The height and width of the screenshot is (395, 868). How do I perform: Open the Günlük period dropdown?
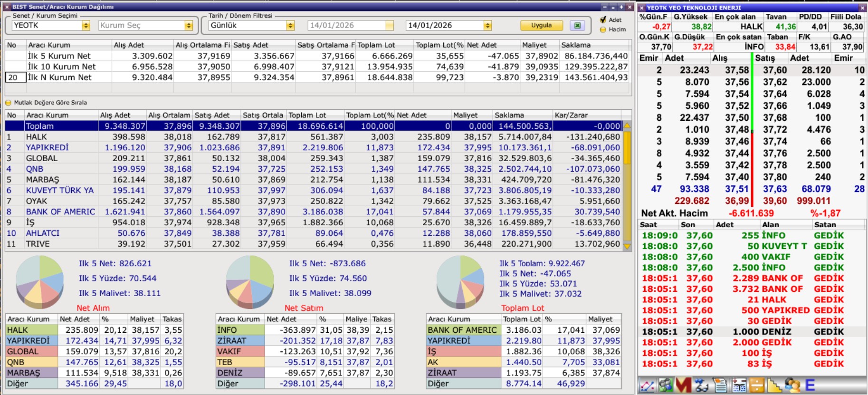point(290,26)
